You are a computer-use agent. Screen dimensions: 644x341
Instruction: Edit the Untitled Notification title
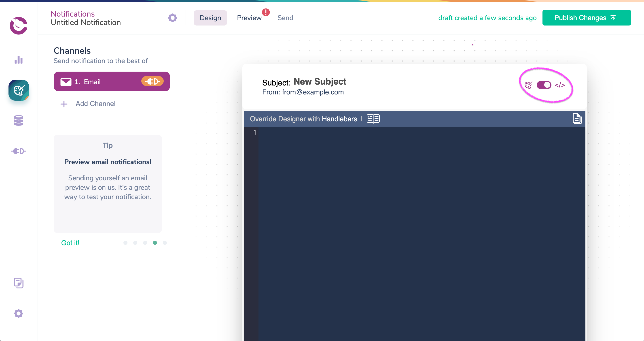pos(86,23)
